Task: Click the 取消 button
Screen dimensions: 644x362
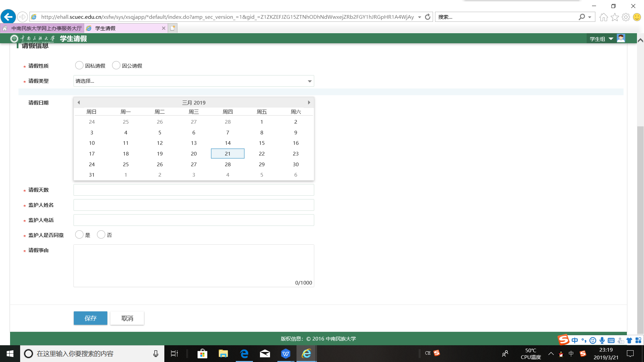Action: pyautogui.click(x=127, y=318)
